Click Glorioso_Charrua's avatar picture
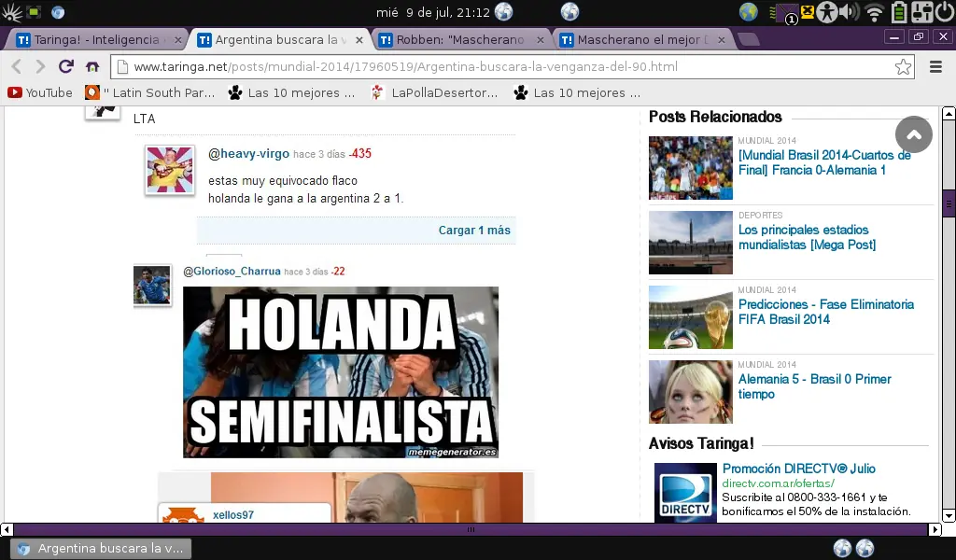 click(x=152, y=286)
